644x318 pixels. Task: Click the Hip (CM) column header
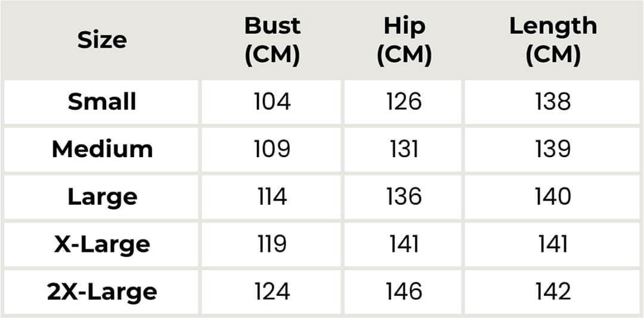pyautogui.click(x=404, y=40)
